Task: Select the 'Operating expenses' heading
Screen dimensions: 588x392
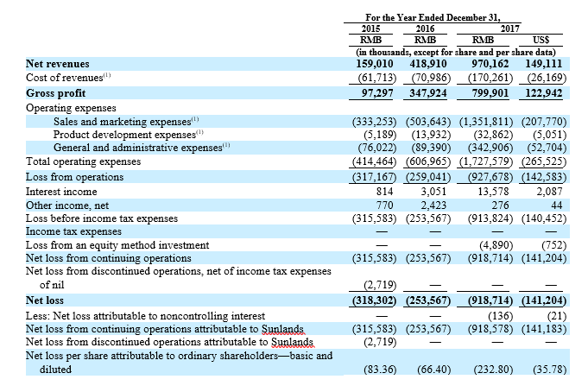Action: [71, 108]
